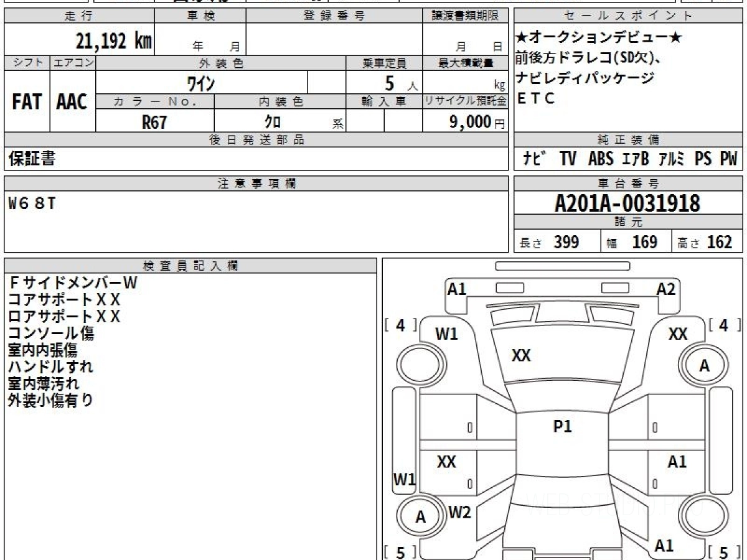Screen dimensions: 747x560
Task: Click the A2 mark on the car diagram
Action: [666, 289]
